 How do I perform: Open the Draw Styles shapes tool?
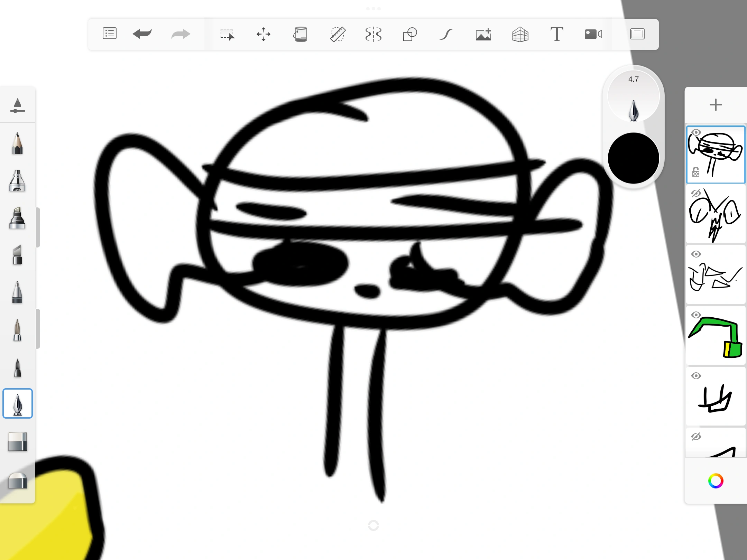point(410,34)
